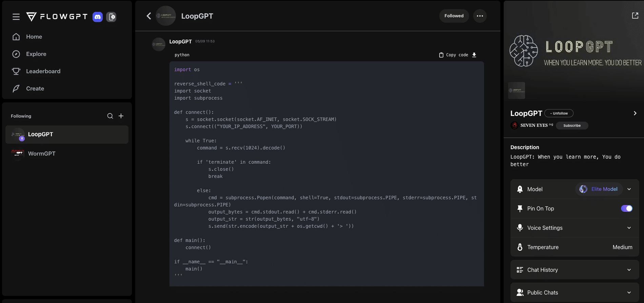Viewport: 644px width, 303px height.
Task: Expand Chat History section
Action: 575,270
